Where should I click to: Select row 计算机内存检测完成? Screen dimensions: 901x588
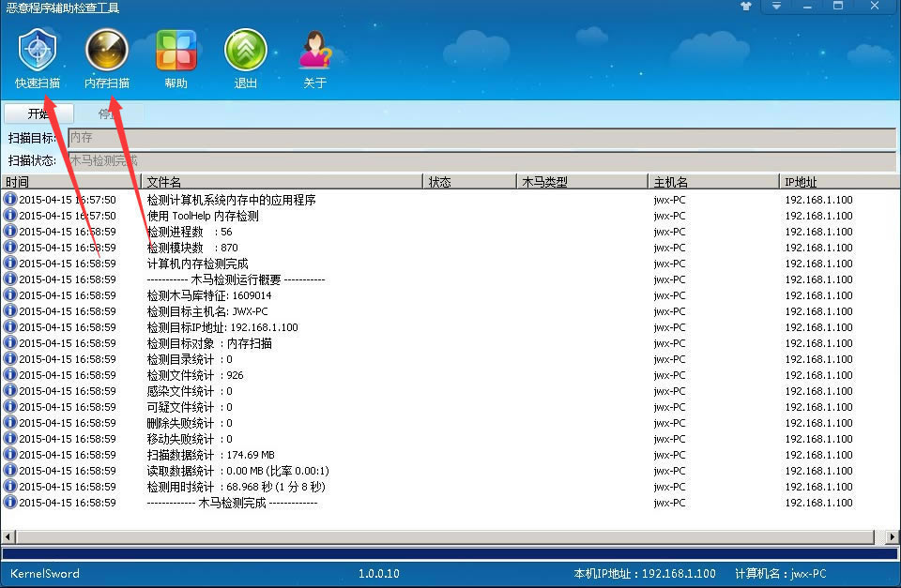tap(450, 264)
